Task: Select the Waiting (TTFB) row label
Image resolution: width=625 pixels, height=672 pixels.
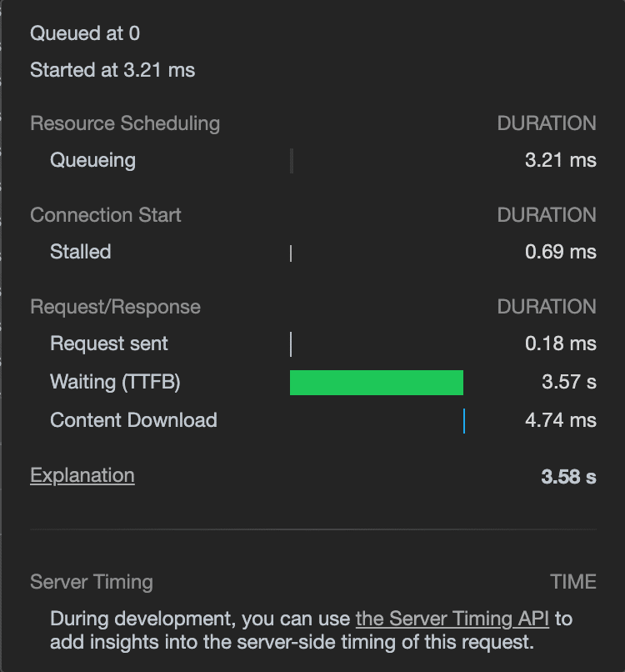Action: (115, 382)
